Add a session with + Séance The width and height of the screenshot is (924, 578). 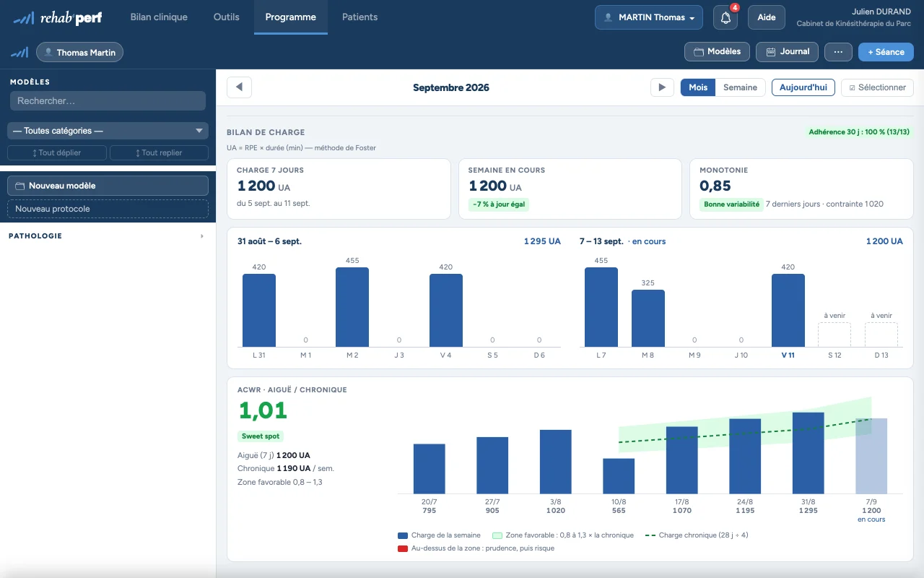point(886,52)
